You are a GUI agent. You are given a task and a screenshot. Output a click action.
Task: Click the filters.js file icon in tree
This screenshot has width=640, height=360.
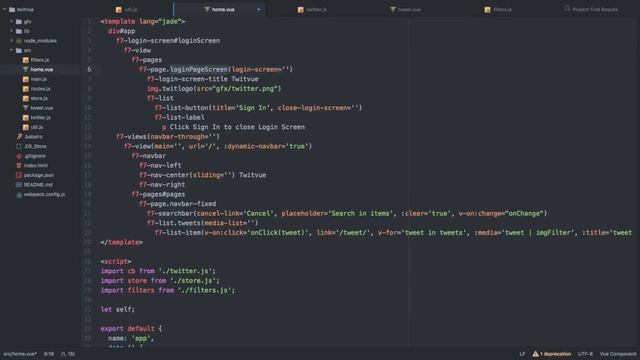coord(26,60)
